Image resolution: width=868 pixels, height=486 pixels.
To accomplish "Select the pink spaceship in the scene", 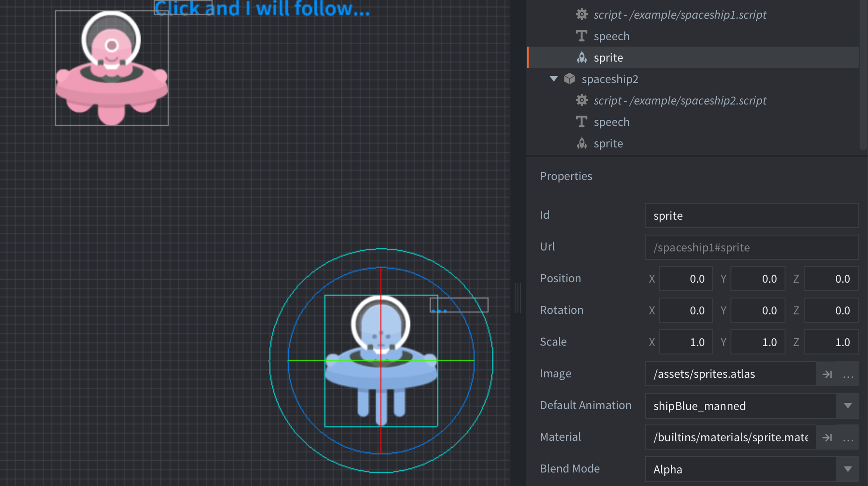I will (x=112, y=68).
